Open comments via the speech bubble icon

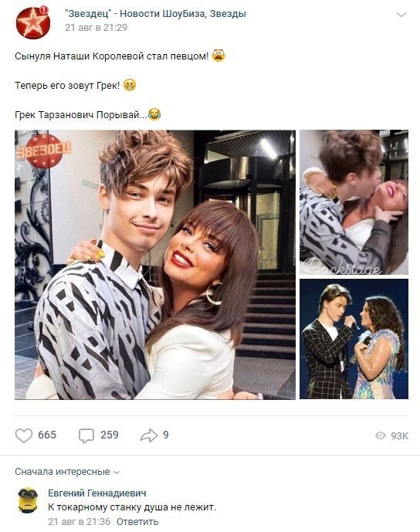[86, 435]
